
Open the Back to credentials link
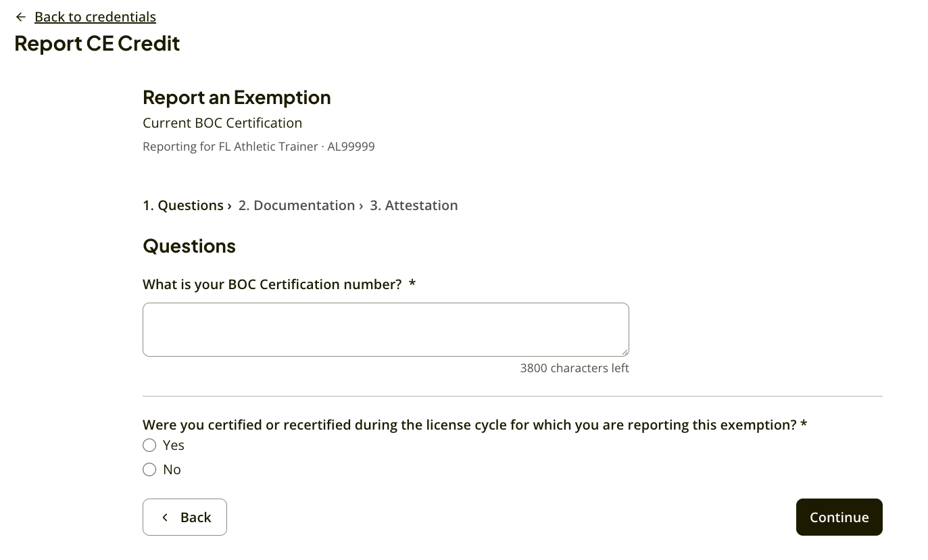[95, 17]
